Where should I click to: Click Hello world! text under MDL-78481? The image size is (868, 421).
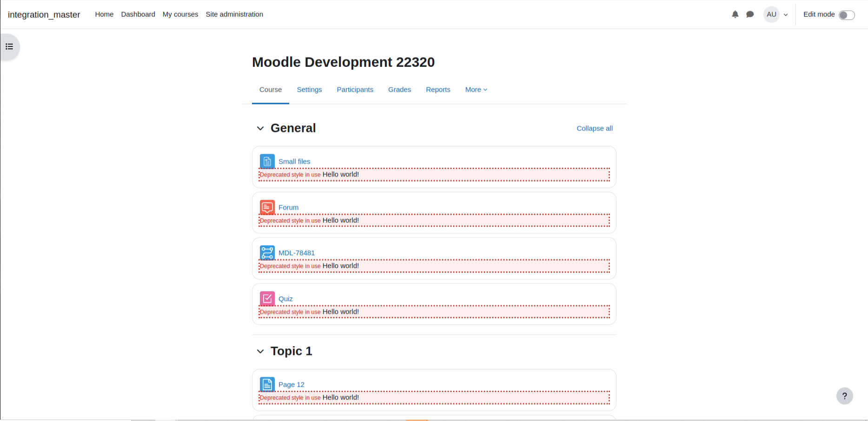tap(341, 266)
